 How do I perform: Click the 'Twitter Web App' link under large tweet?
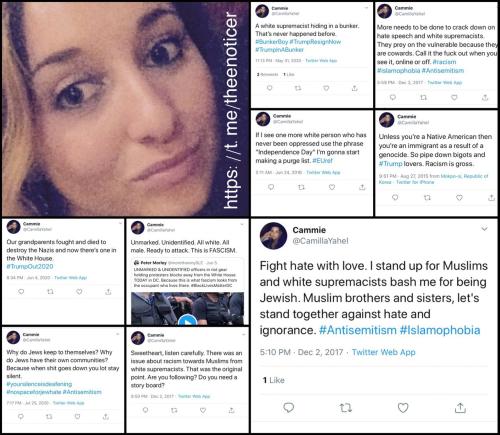click(x=384, y=352)
